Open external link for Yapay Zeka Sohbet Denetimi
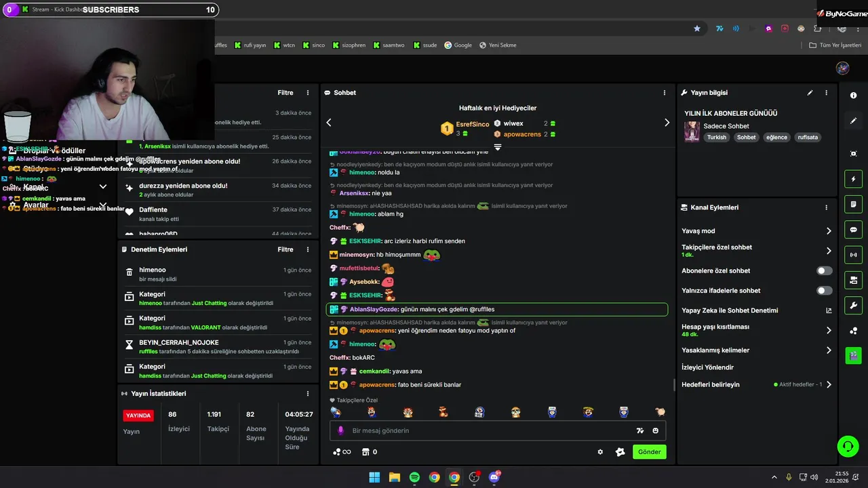 pyautogui.click(x=829, y=310)
